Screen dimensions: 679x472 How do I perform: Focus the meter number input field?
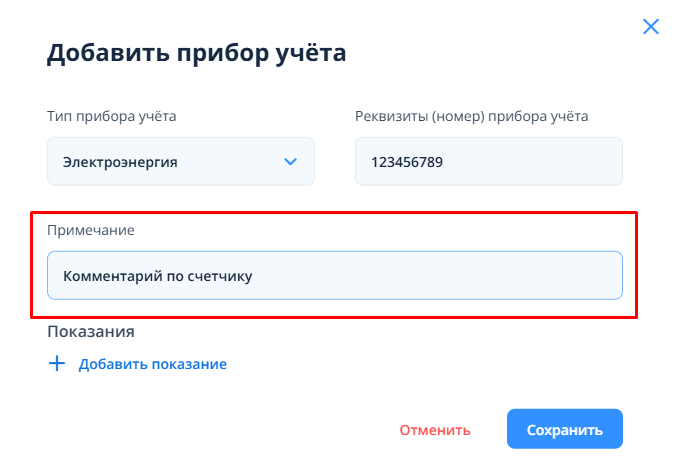pyautogui.click(x=488, y=161)
